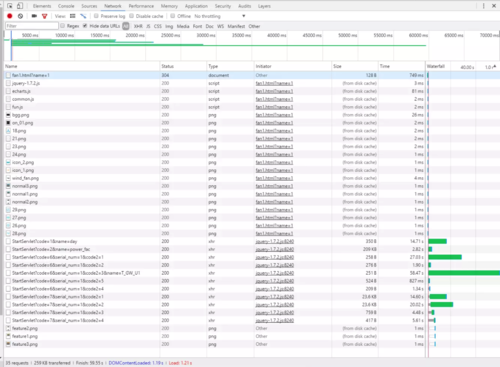Clear the network log
This screenshot has width=500, height=367.
click(x=20, y=16)
